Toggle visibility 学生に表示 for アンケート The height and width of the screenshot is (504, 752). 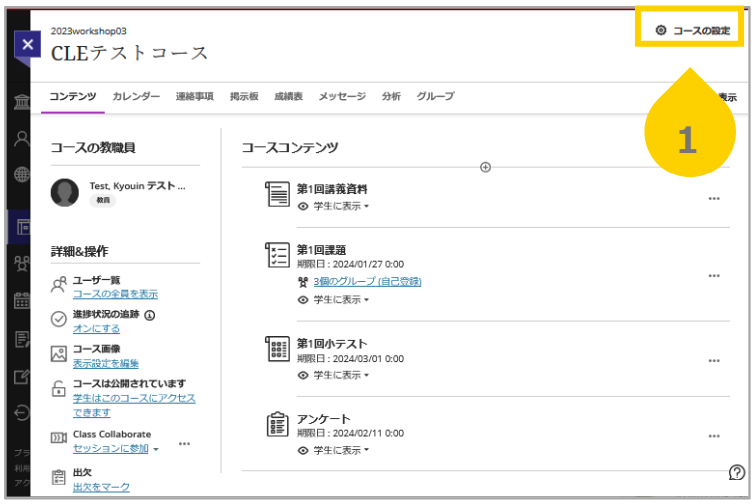(333, 450)
